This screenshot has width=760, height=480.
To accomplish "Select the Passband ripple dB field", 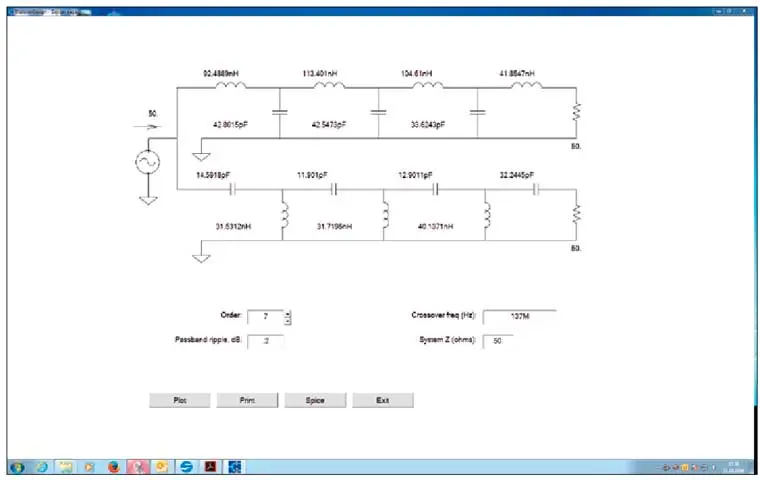I will pos(265,341).
